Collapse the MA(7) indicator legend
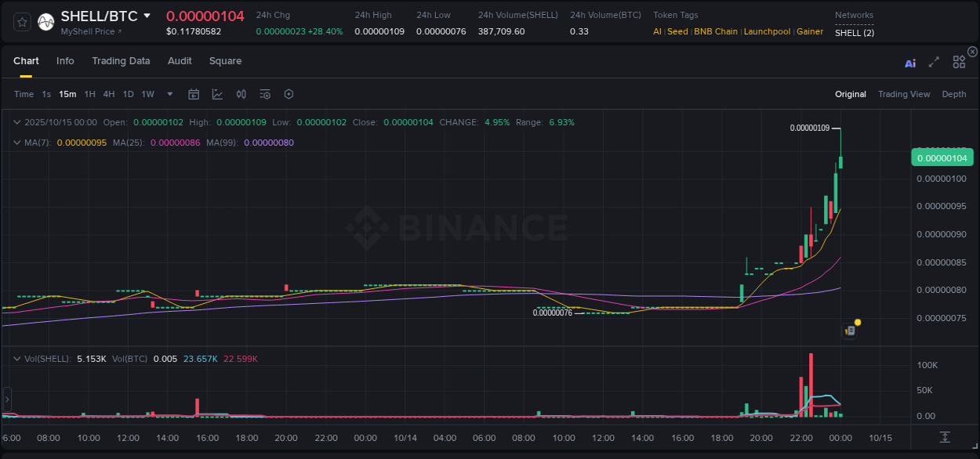The width and height of the screenshot is (980, 459). (x=16, y=143)
